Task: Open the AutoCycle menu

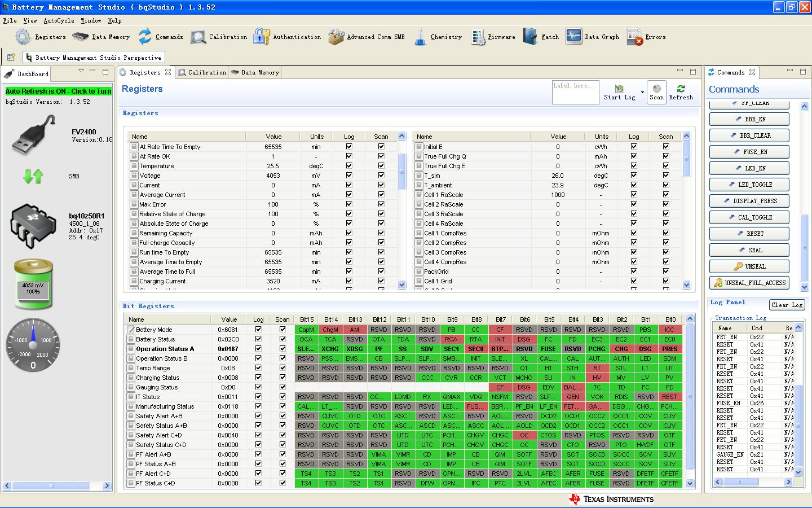Action: pos(59,21)
